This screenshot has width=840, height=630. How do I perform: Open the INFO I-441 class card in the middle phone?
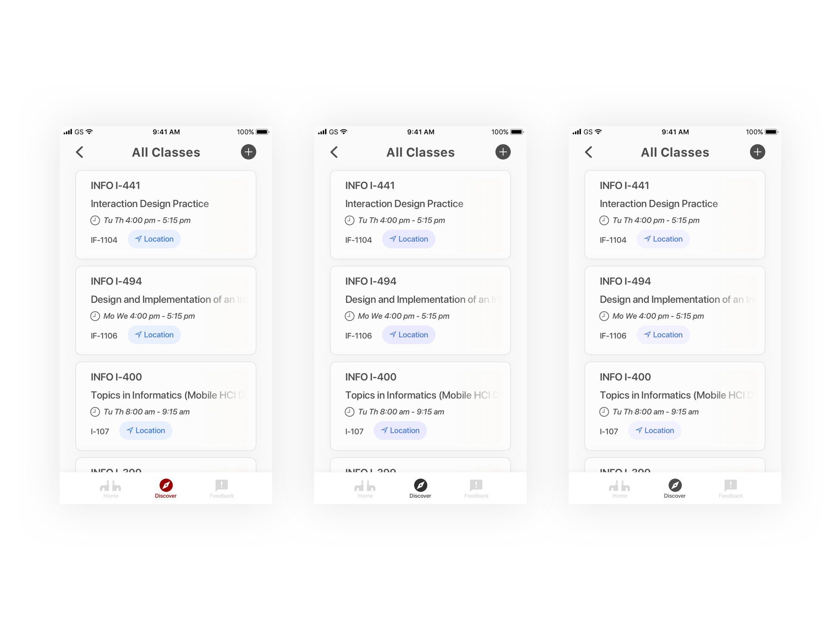pos(420,215)
